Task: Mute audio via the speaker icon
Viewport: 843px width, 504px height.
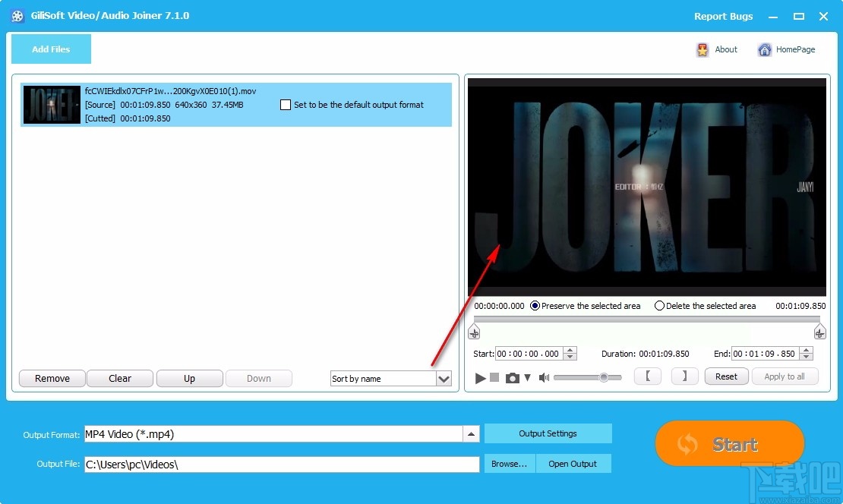Action: click(x=544, y=376)
